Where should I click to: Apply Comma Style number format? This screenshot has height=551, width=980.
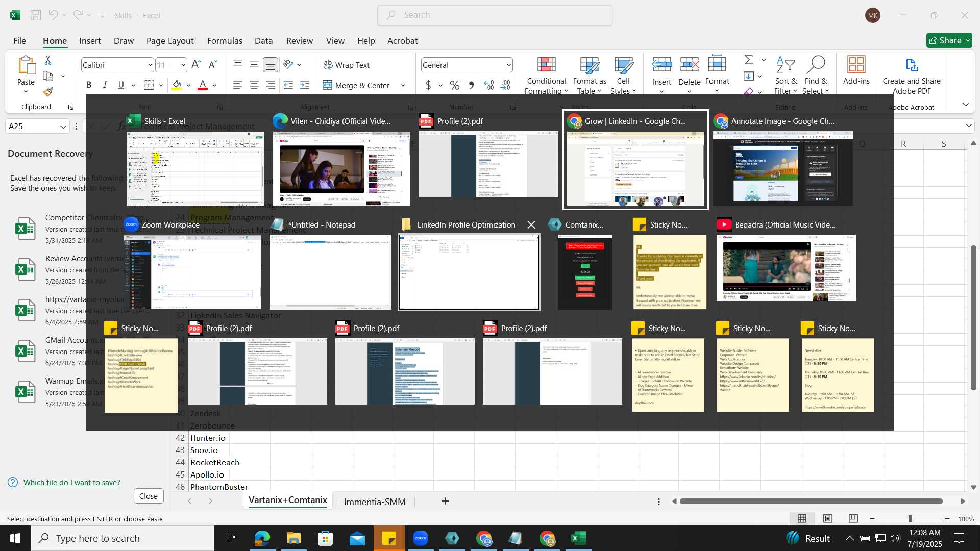tap(471, 85)
